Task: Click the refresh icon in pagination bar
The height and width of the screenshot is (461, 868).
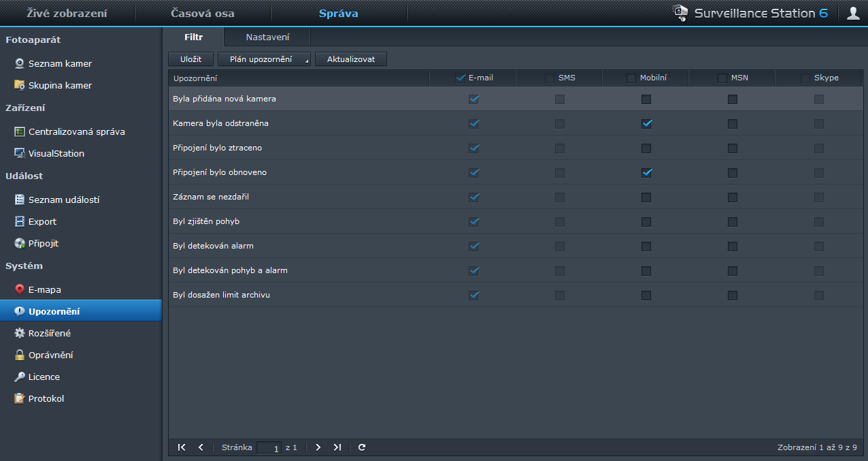Action: click(x=362, y=447)
